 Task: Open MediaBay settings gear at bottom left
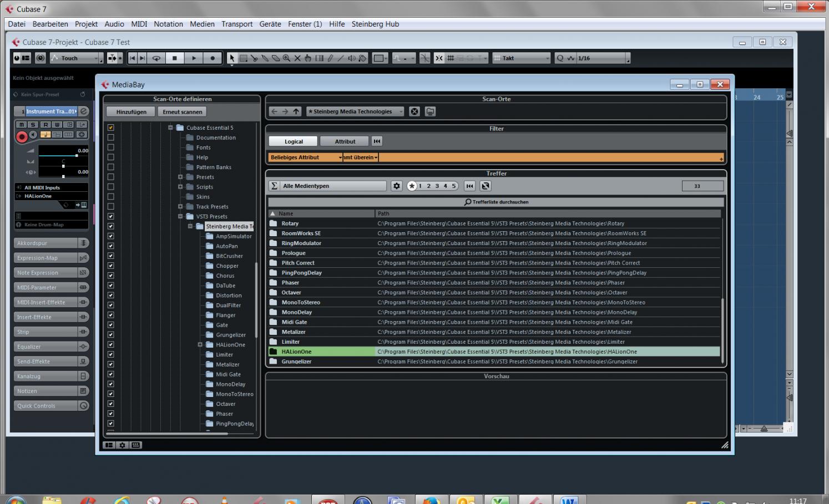point(123,445)
